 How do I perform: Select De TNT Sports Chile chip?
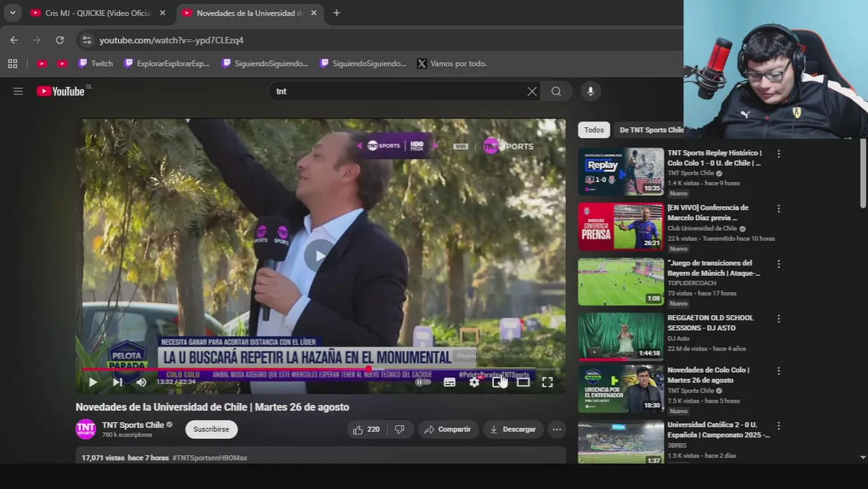[x=651, y=130]
